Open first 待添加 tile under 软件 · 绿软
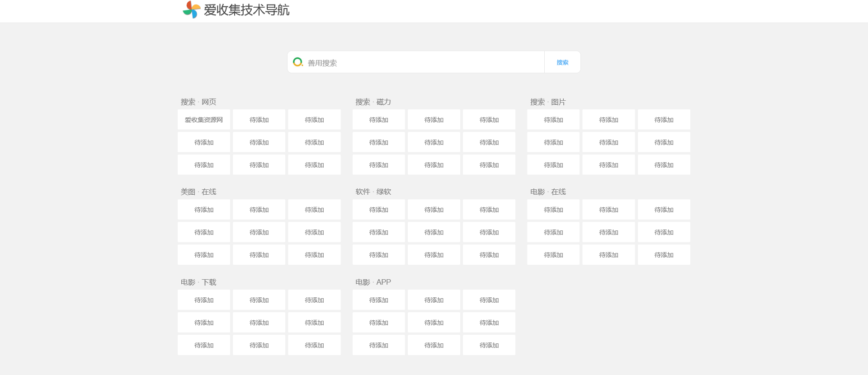This screenshot has height=375, width=868. (x=378, y=210)
